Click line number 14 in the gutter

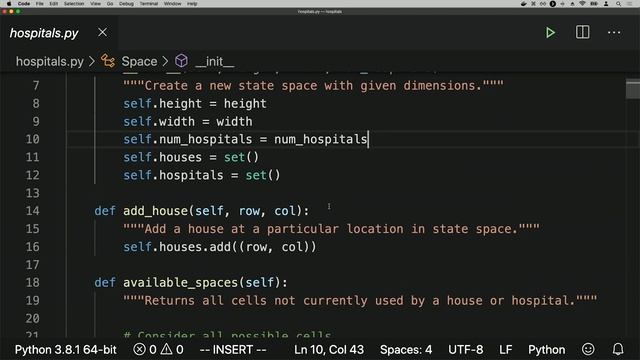point(32,211)
